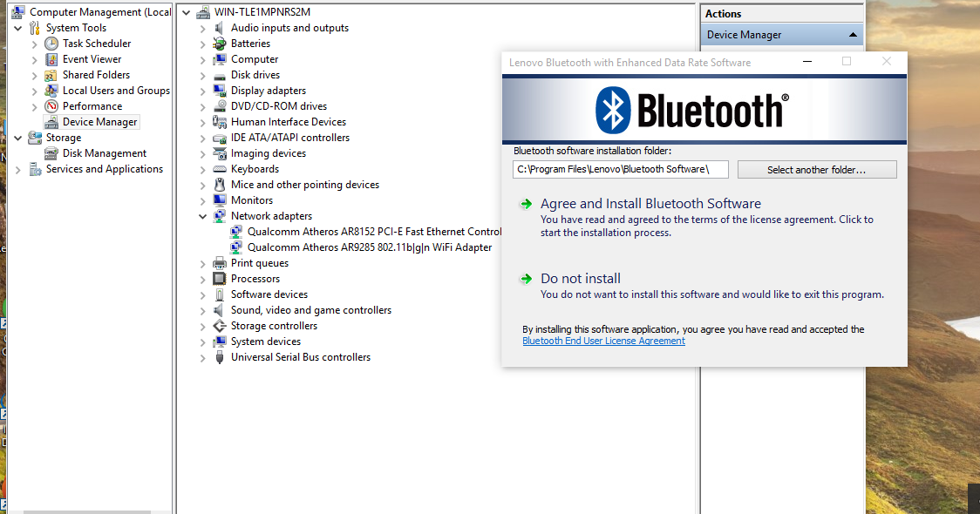Click the DVD/CD-ROM drives icon
The image size is (980, 514).
tap(219, 106)
